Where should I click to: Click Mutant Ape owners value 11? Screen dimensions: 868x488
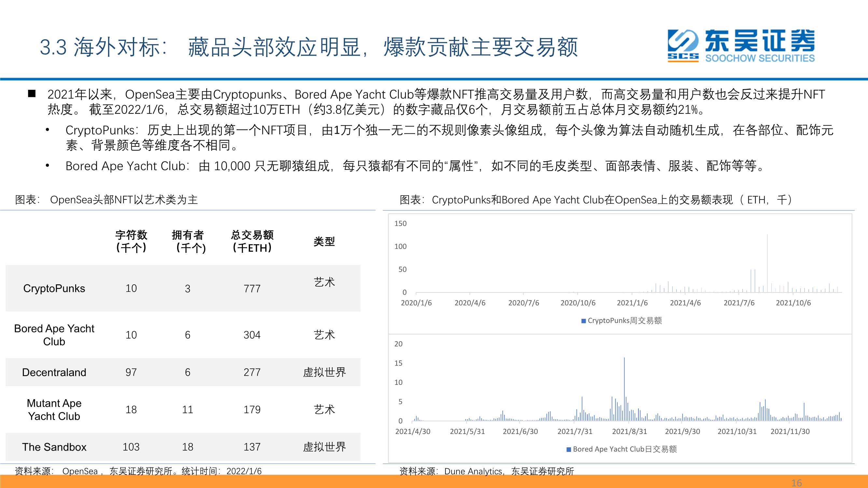188,410
